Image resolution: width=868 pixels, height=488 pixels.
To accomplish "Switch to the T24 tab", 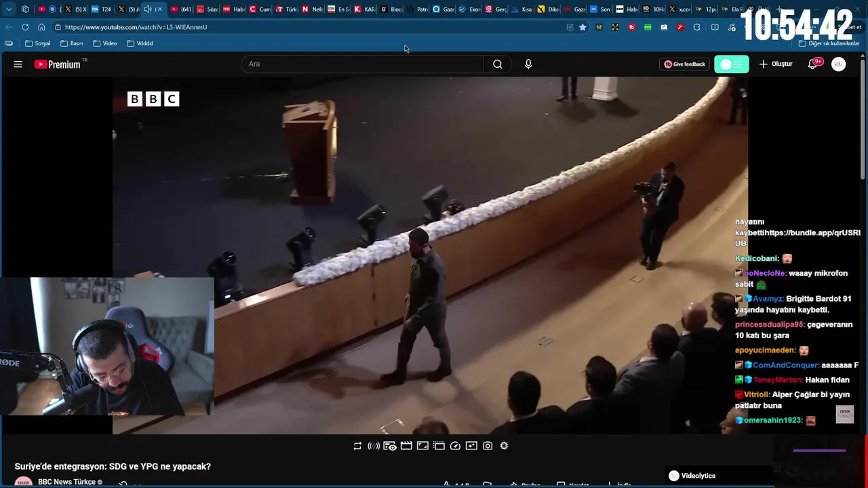I will (100, 9).
